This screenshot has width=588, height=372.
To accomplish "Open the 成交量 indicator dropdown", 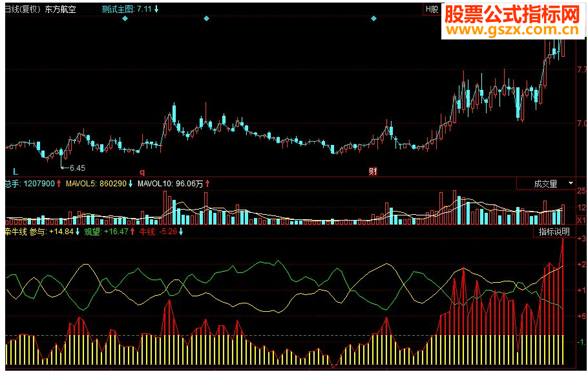I will [x=546, y=184].
